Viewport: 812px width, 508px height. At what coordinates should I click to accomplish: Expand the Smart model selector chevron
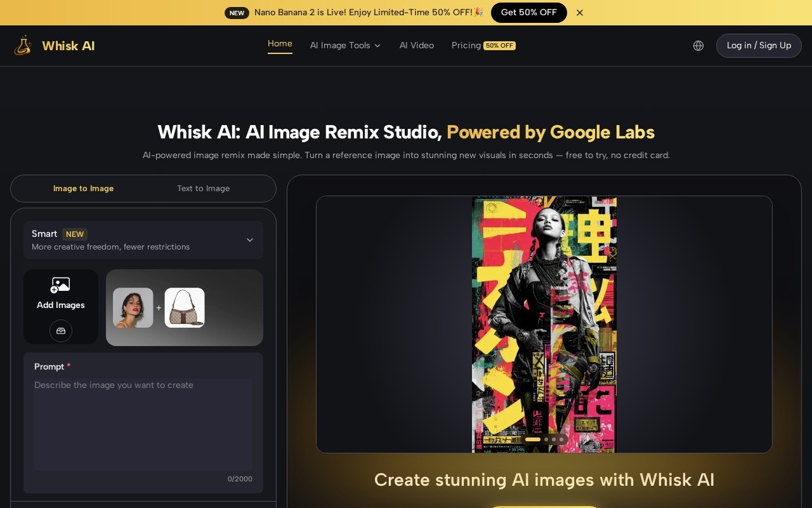pos(250,240)
